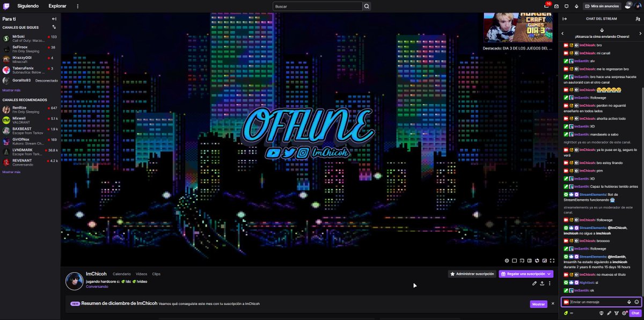
Task: Open IKrazzyGGI Minecraft channel
Action: click(30, 60)
